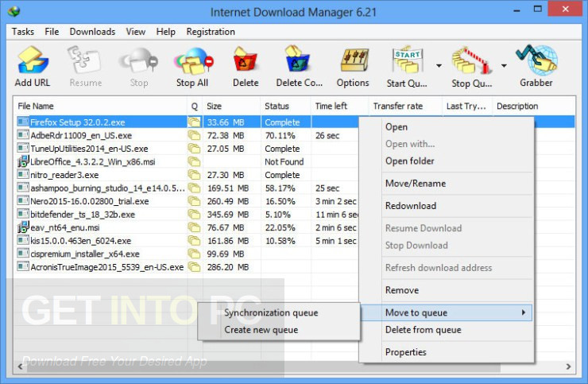Select the cispremium_installer_x64.exe file name
The width and height of the screenshot is (588, 384).
[x=85, y=254]
